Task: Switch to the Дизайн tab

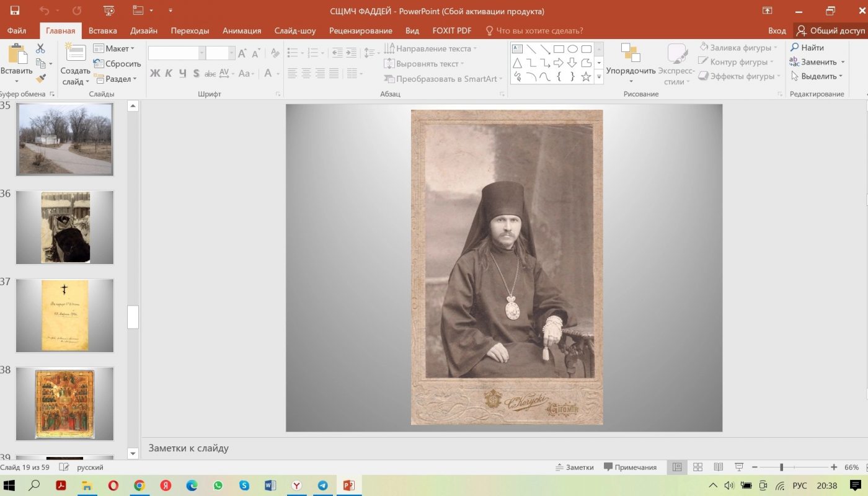Action: 144,30
